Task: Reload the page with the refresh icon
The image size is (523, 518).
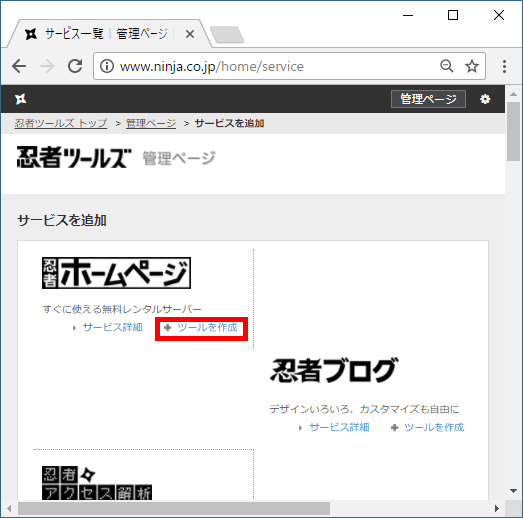Action: (x=75, y=66)
